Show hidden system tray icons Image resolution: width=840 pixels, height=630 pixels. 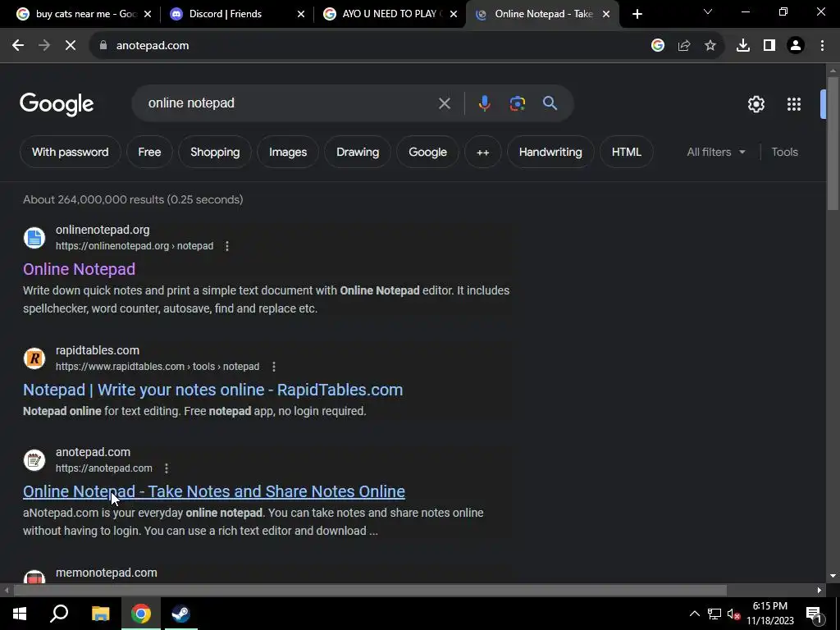click(x=694, y=614)
